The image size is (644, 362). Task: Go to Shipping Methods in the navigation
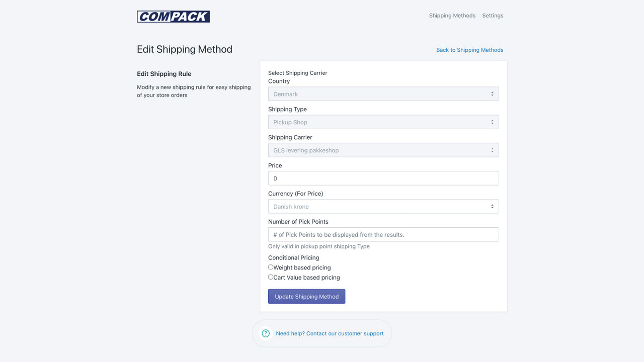452,16
